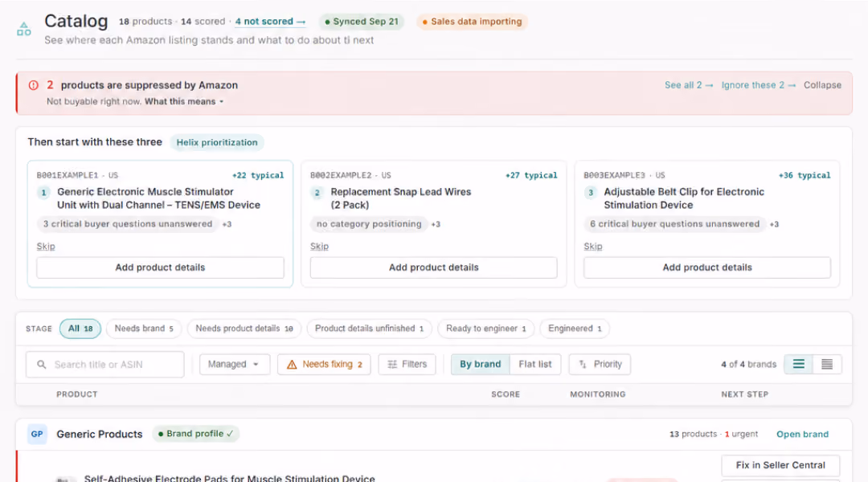Filter by Needs product details stage

[x=244, y=329]
